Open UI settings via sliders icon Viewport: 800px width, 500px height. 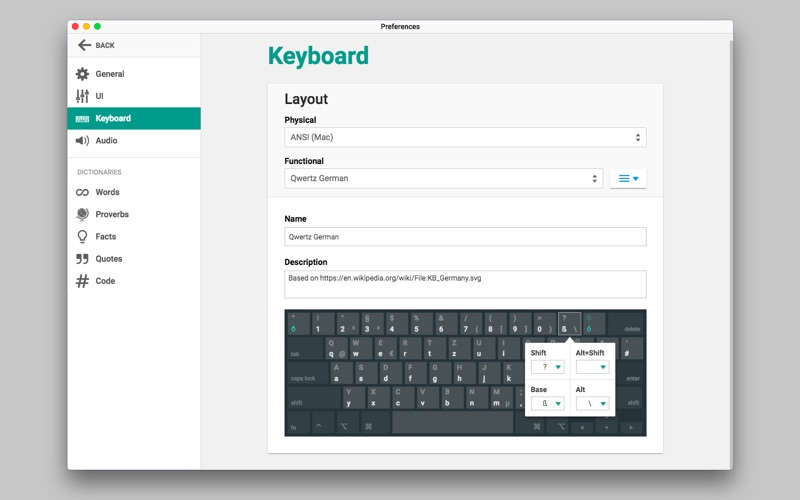82,96
